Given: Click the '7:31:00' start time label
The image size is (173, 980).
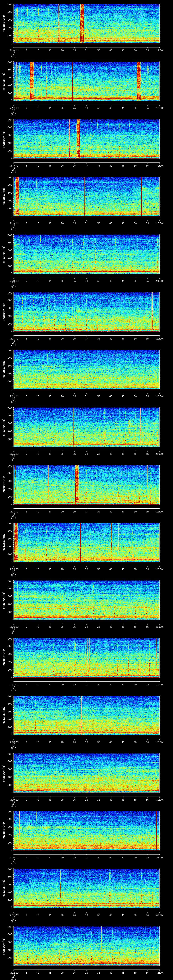Looking at the screenshot, I should tap(14, 915).
